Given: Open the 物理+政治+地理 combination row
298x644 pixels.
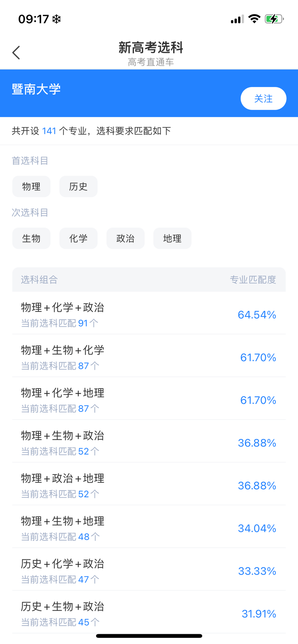Looking at the screenshot, I should coord(149,485).
